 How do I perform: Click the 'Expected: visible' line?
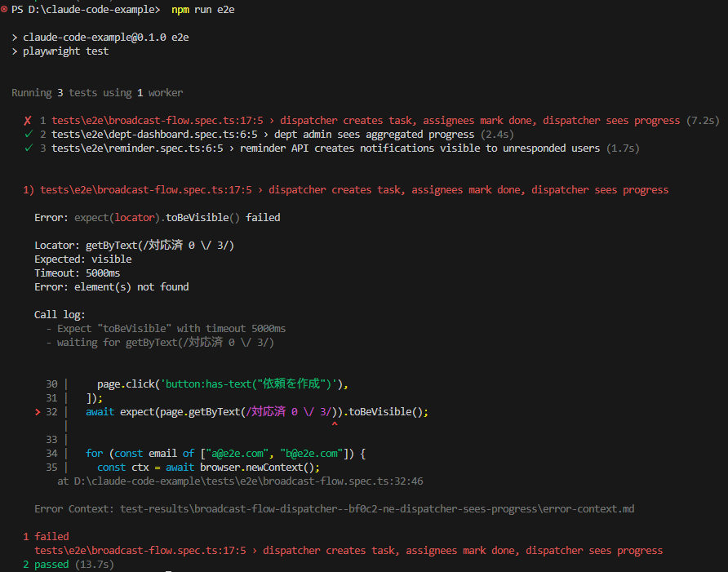pyautogui.click(x=83, y=259)
